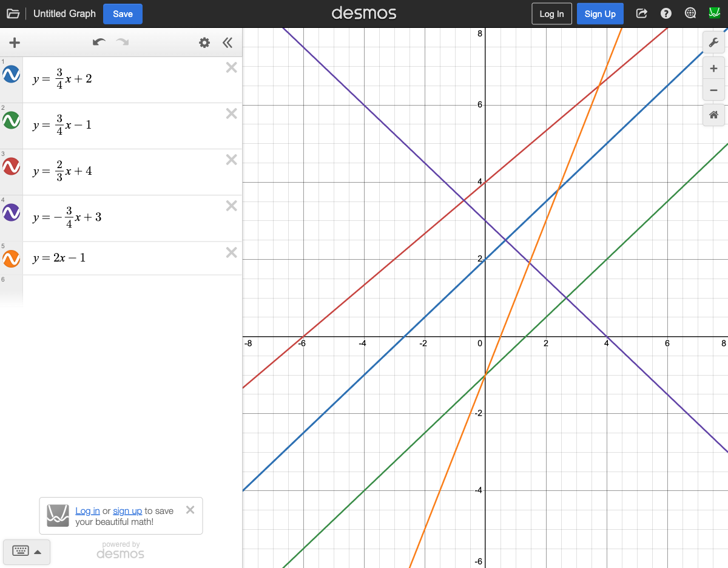The image size is (728, 568).
Task: Delete expression y=-3/4x+3
Action: pos(231,206)
